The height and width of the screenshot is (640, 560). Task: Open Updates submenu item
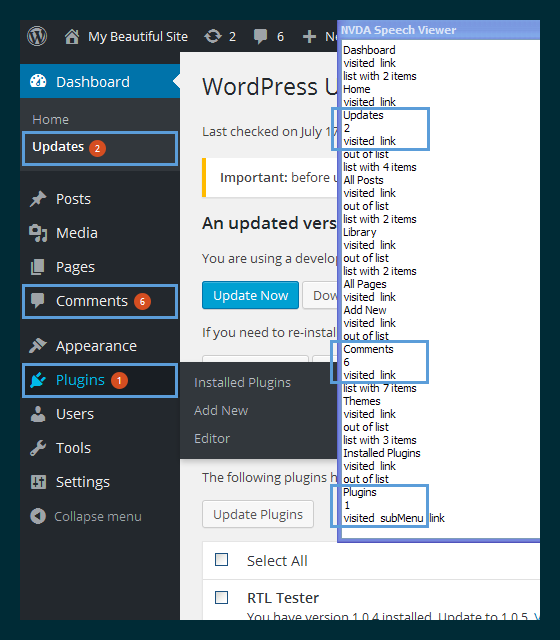click(x=100, y=148)
